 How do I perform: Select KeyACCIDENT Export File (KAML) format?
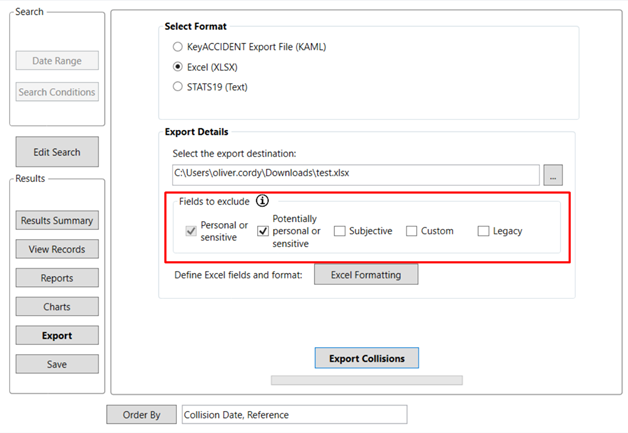coord(178,47)
